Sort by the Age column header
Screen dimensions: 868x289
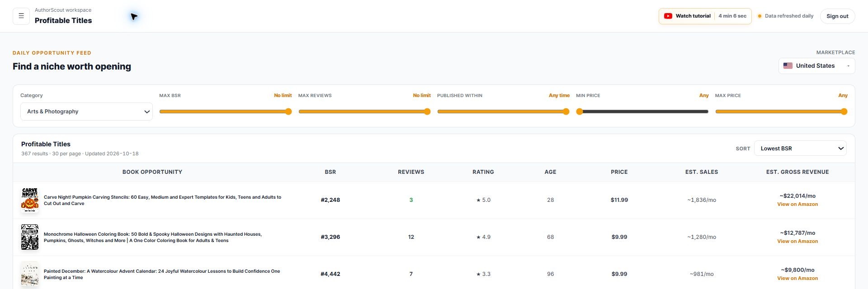[x=550, y=172]
